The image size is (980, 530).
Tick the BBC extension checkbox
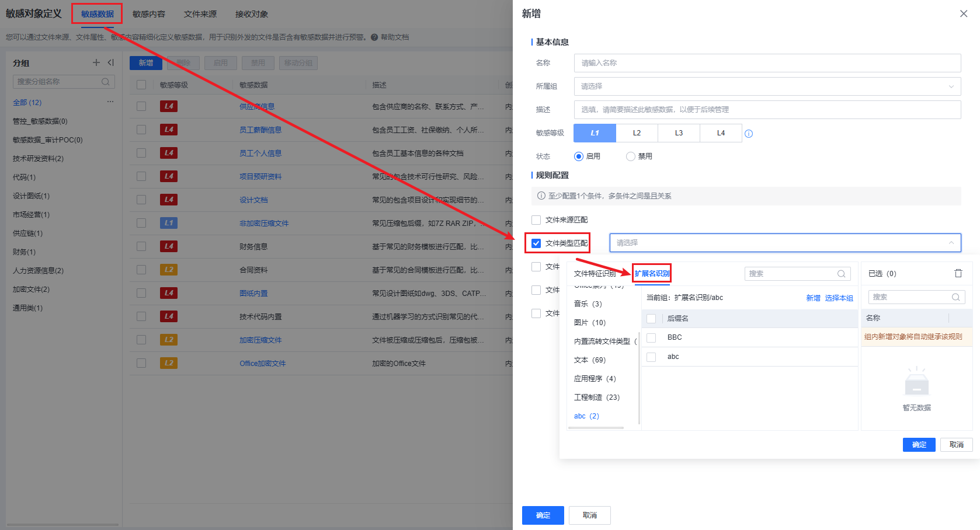click(651, 337)
